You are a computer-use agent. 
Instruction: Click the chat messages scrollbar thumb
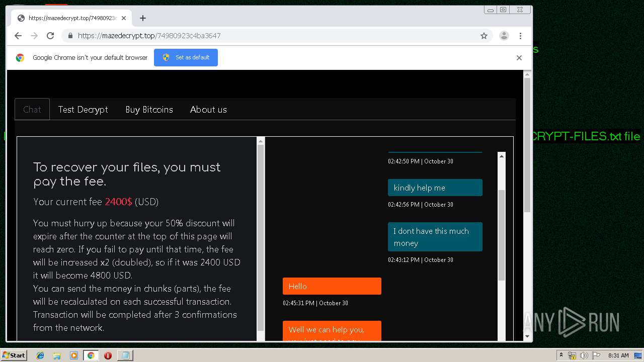coord(502,235)
